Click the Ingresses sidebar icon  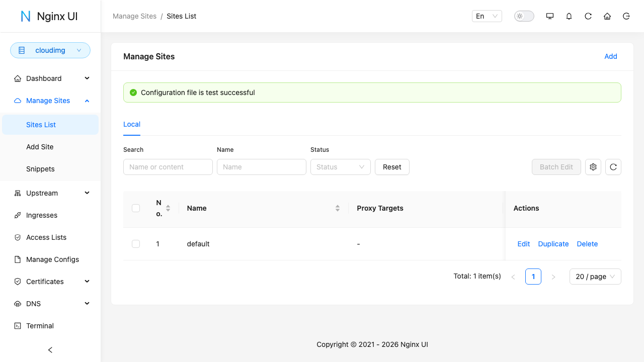tap(18, 215)
